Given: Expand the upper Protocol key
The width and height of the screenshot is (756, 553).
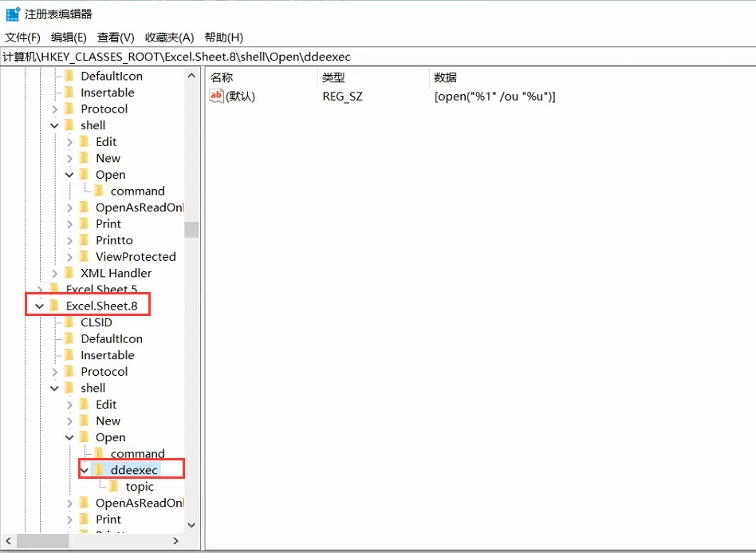Looking at the screenshot, I should click(54, 109).
